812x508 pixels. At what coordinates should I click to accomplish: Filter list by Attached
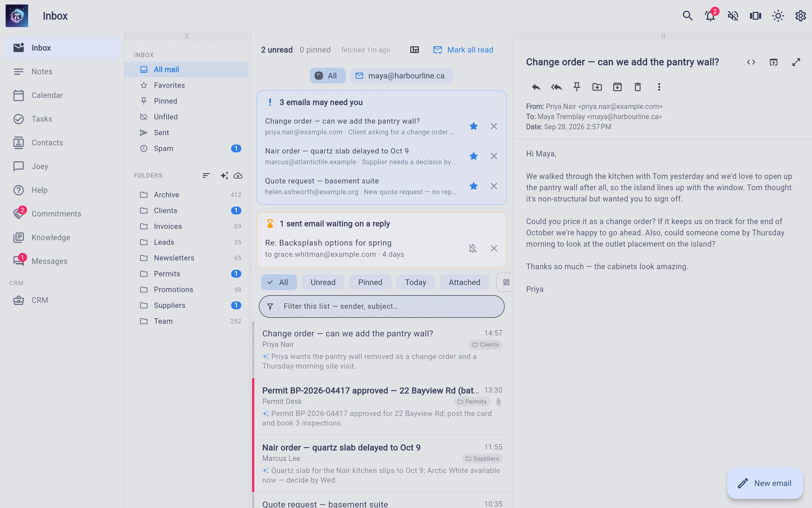point(464,282)
